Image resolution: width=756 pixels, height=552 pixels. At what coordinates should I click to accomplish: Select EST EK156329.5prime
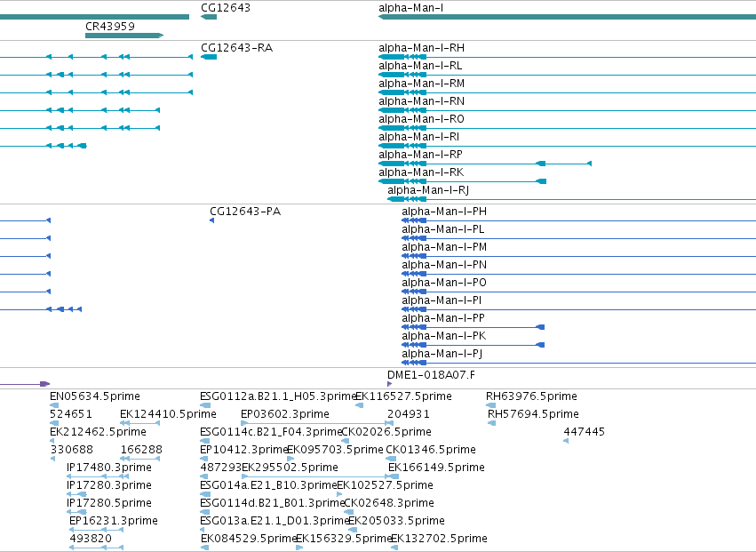[299, 548]
